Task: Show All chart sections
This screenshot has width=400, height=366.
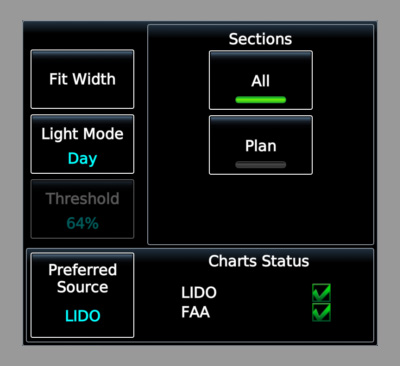Action: (x=261, y=80)
